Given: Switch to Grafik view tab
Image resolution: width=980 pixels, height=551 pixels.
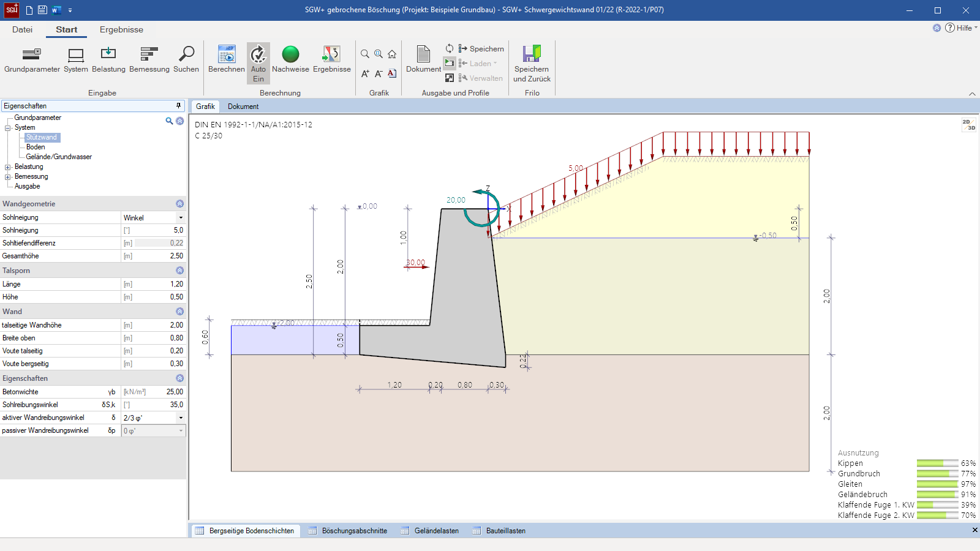Looking at the screenshot, I should [205, 107].
